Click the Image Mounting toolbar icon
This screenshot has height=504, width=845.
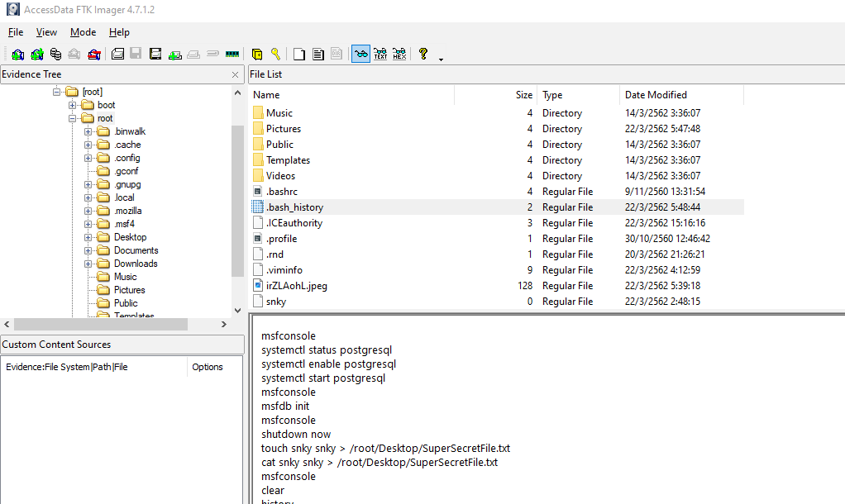tap(55, 55)
